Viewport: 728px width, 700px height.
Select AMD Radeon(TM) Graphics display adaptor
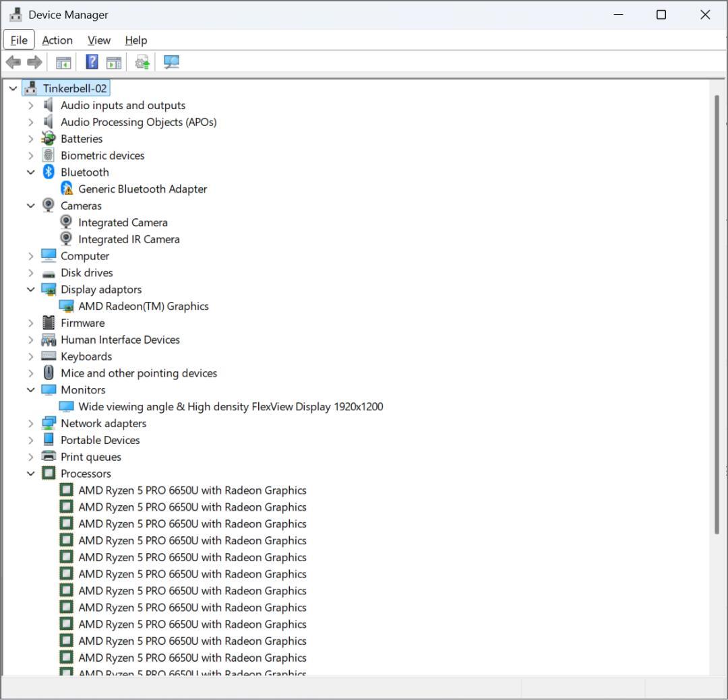143,306
